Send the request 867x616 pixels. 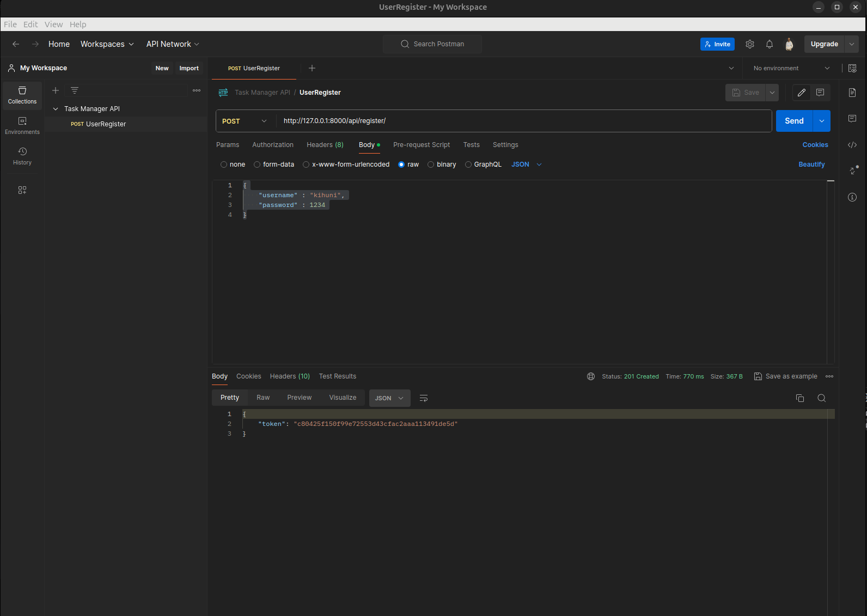click(x=794, y=121)
